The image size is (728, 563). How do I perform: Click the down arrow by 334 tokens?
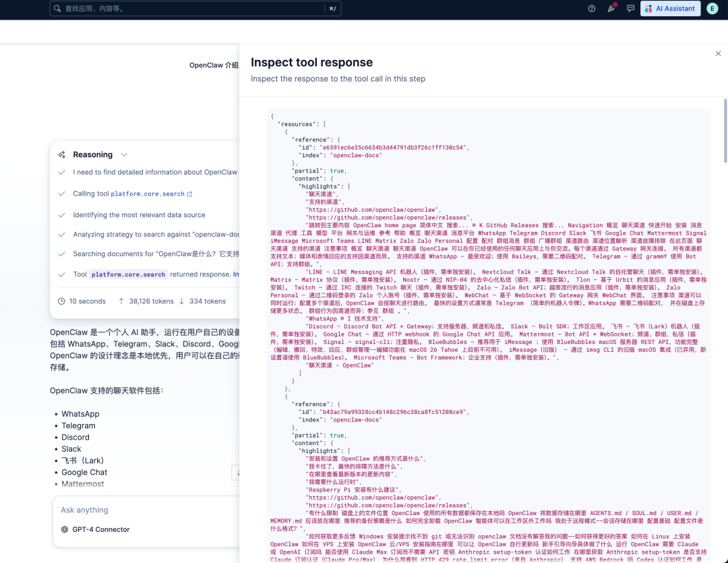pos(181,301)
